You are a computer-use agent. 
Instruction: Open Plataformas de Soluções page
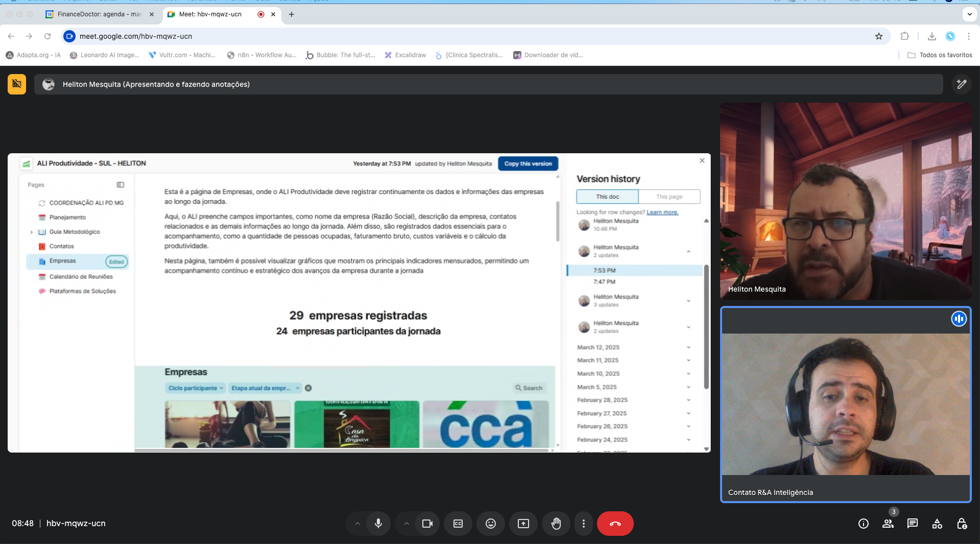(x=82, y=291)
